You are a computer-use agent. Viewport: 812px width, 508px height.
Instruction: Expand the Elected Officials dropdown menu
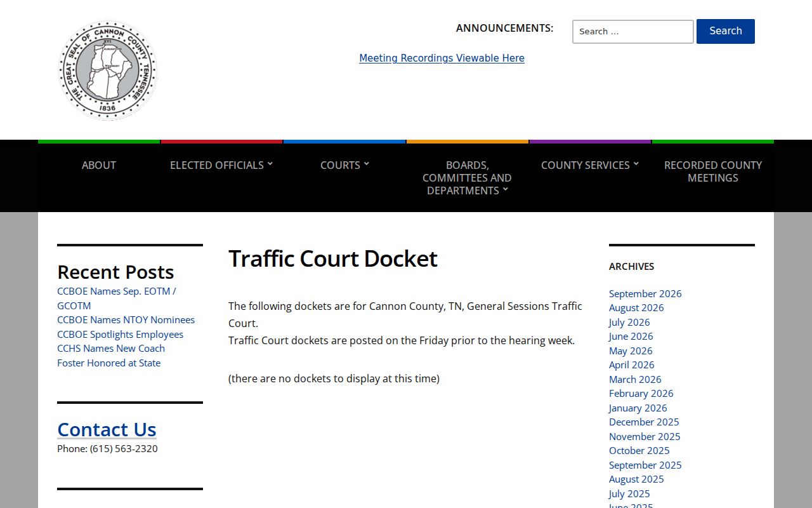click(221, 165)
